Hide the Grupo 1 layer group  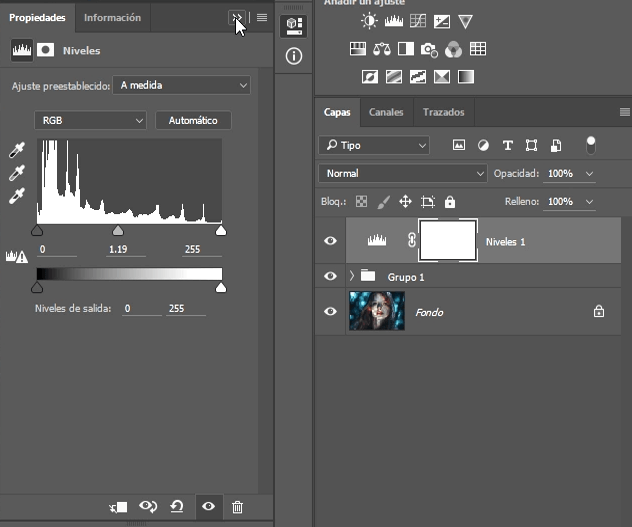(x=330, y=276)
